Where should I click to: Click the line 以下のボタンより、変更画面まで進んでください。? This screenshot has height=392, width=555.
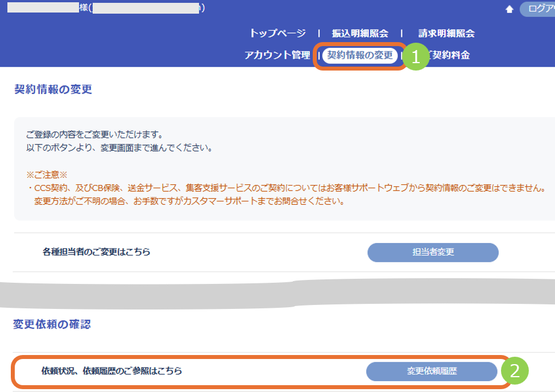(119, 148)
